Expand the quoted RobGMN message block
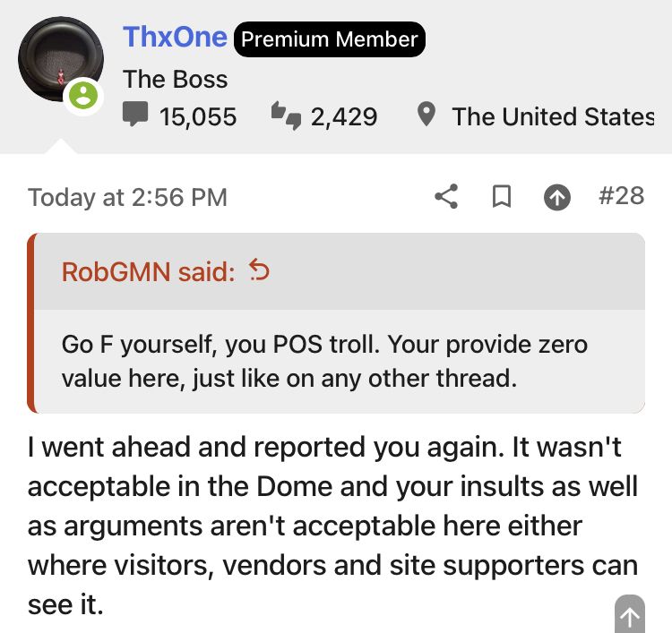 coord(339,361)
